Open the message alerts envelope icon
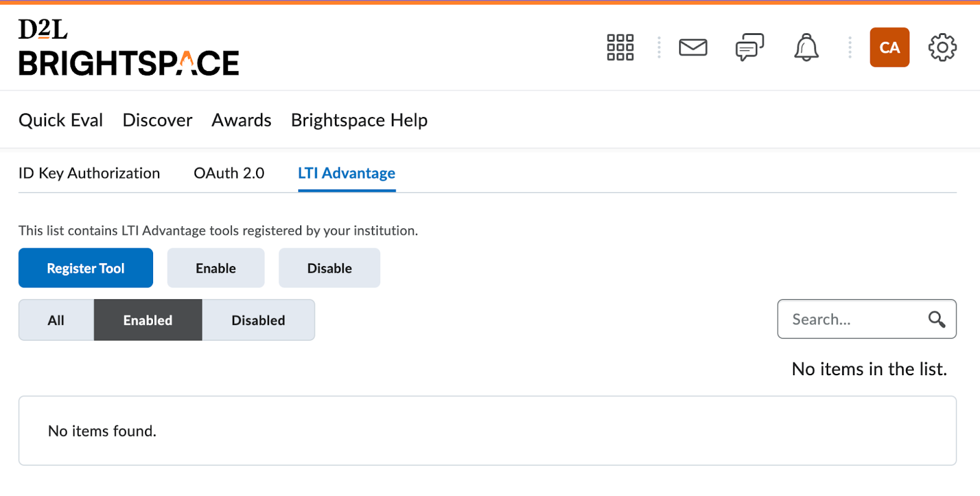Screen dimensions: 980x496 (x=693, y=47)
